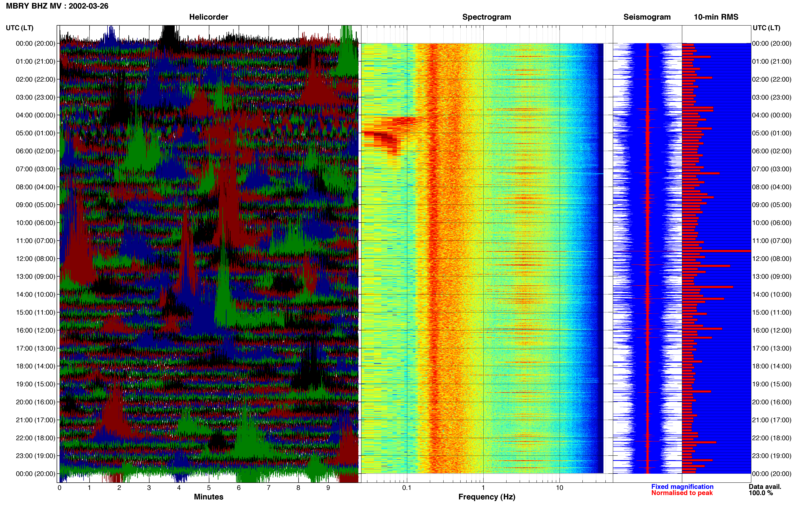
Task: Click 07:00 (03:00) on the Helicorder time axis
Action: point(36,169)
